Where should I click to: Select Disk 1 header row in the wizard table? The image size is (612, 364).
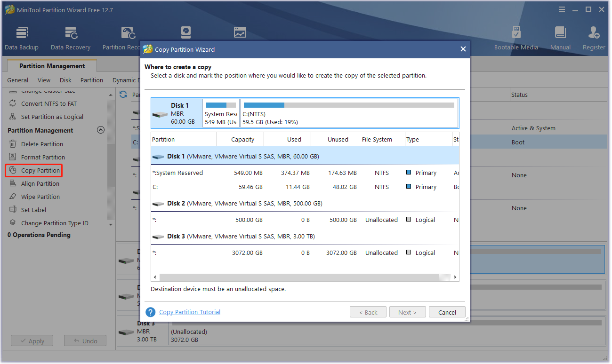click(305, 156)
